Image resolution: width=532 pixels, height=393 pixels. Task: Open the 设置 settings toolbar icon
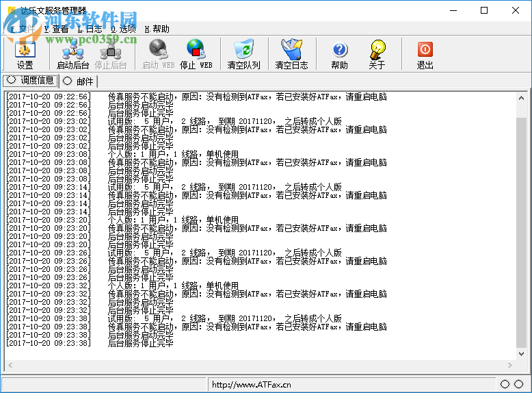click(x=25, y=54)
